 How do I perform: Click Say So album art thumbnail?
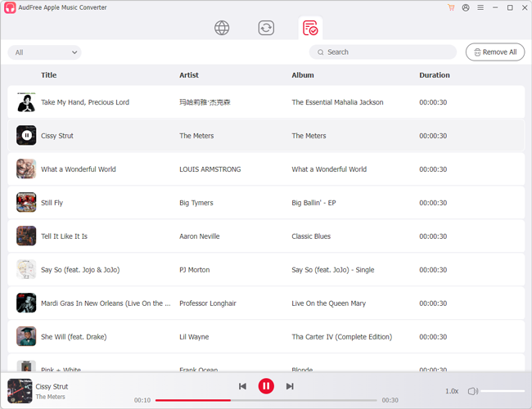[x=26, y=270]
